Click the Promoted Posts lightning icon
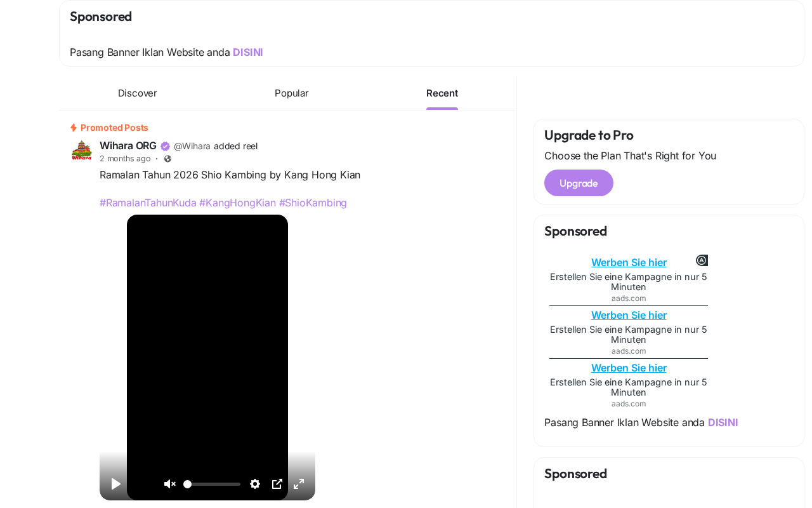The width and height of the screenshot is (812, 508). [x=74, y=128]
